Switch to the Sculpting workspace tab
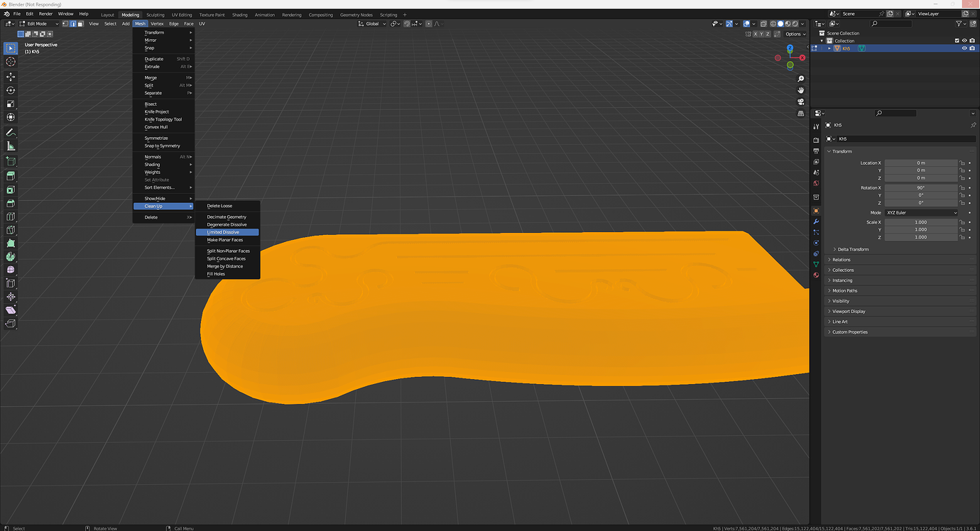Screen dimensions: 980x531 point(155,14)
